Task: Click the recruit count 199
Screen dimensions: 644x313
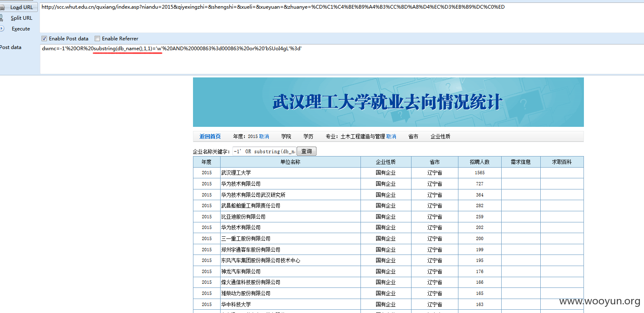Action: (480, 250)
